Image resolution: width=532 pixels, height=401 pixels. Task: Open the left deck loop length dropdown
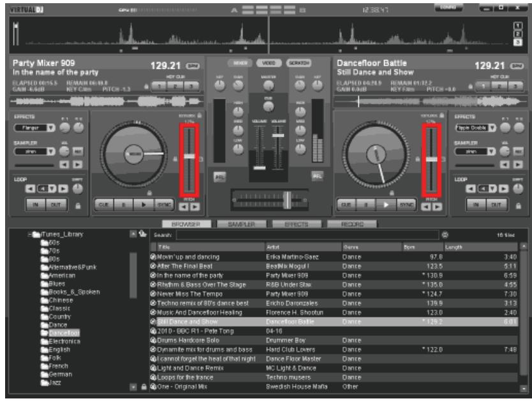click(x=52, y=189)
